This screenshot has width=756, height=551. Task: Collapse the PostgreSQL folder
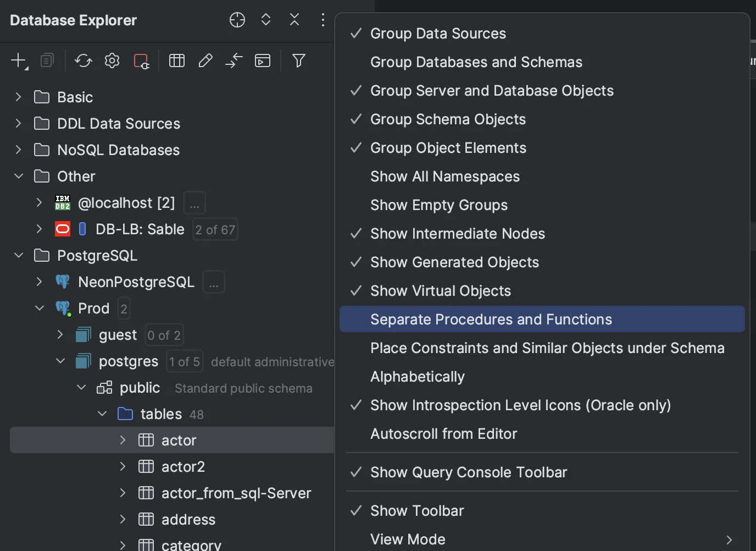19,256
